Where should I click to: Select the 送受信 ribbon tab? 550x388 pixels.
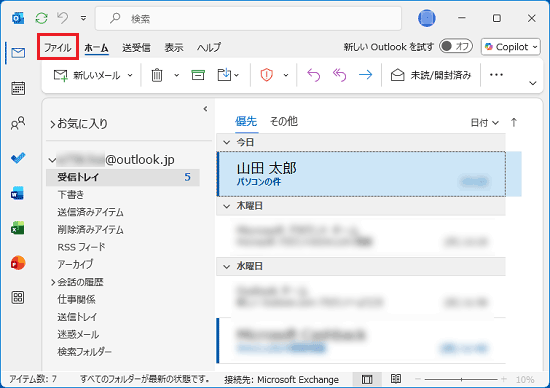click(x=136, y=47)
